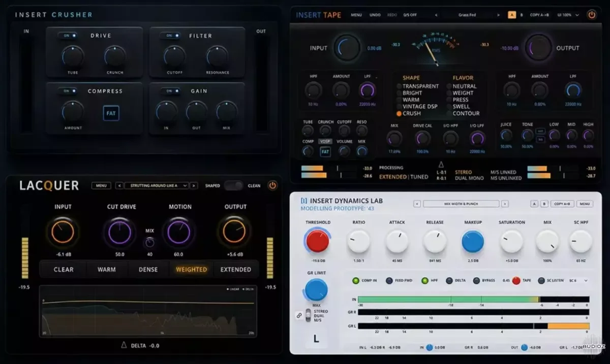Screen dimensions: 610x364
Task: Open the UI 100% scale dropdown
Action: pyautogui.click(x=568, y=15)
